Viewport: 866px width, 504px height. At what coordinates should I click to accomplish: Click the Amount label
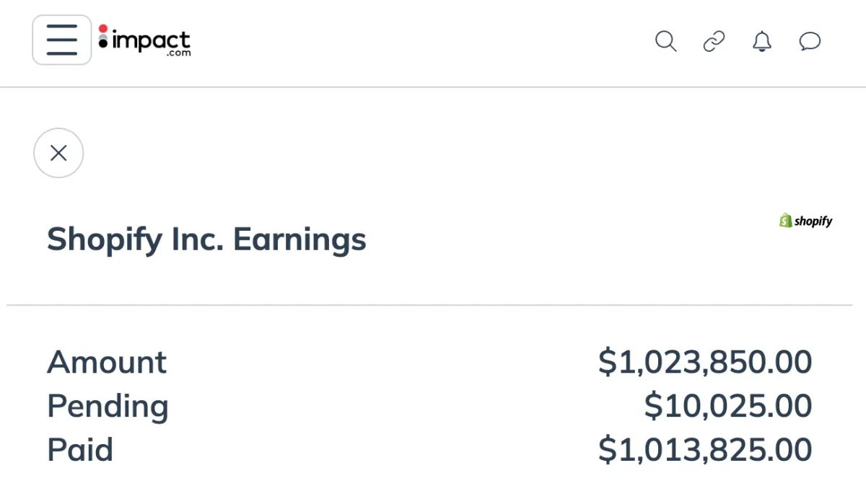point(107,362)
